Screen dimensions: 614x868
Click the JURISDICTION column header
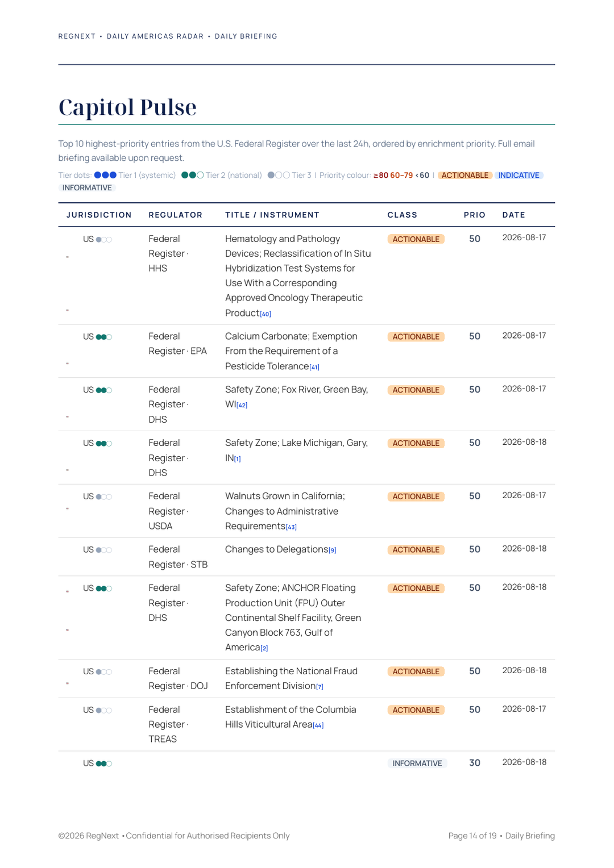pos(99,215)
